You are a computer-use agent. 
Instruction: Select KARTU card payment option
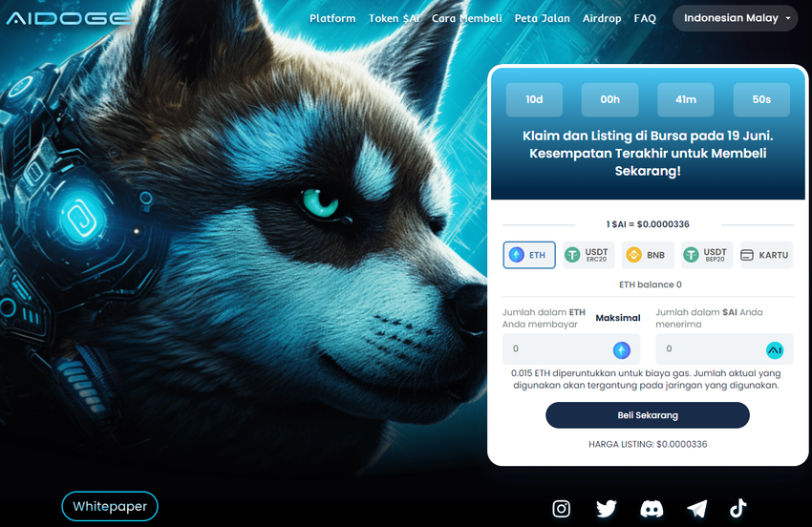tap(766, 255)
